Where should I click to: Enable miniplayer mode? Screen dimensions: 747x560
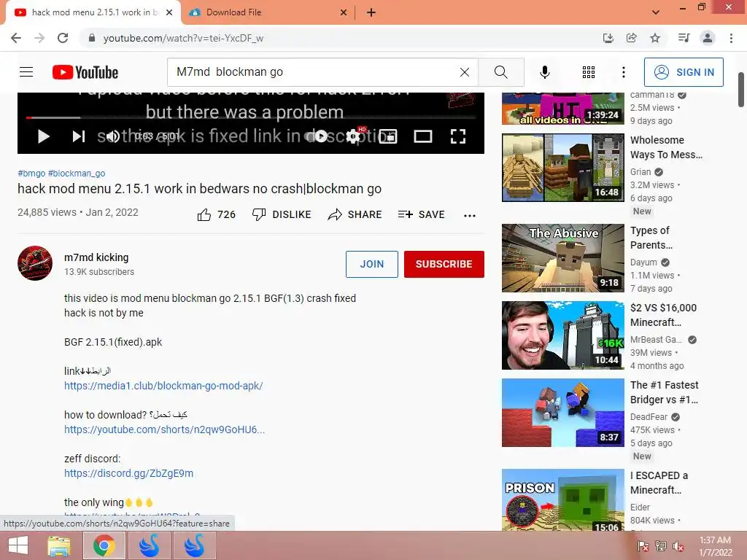(x=388, y=136)
